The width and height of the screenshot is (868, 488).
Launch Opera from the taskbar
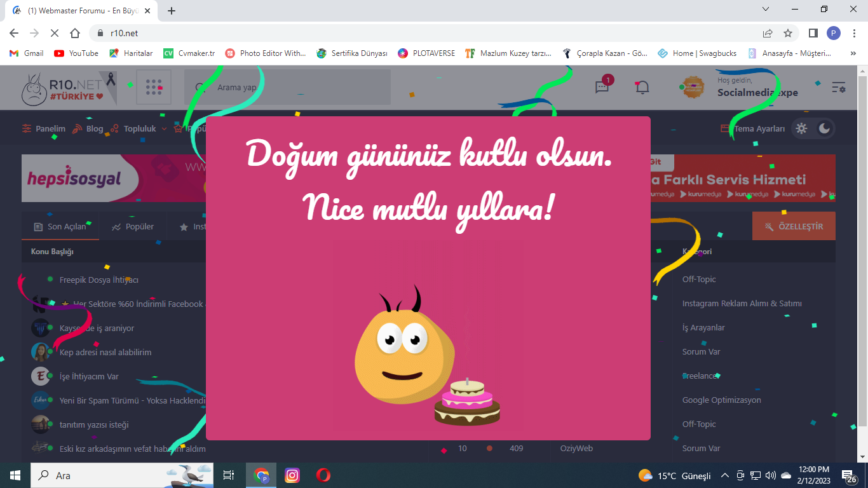coord(323,475)
